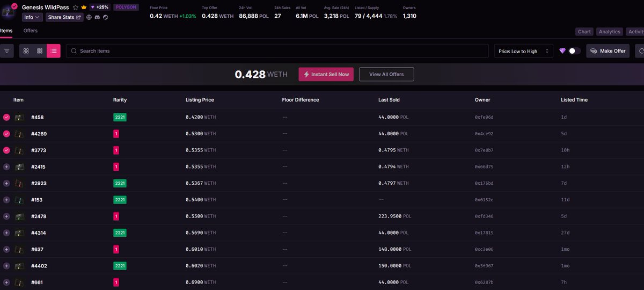Add item #637 to selection

pyautogui.click(x=6, y=249)
